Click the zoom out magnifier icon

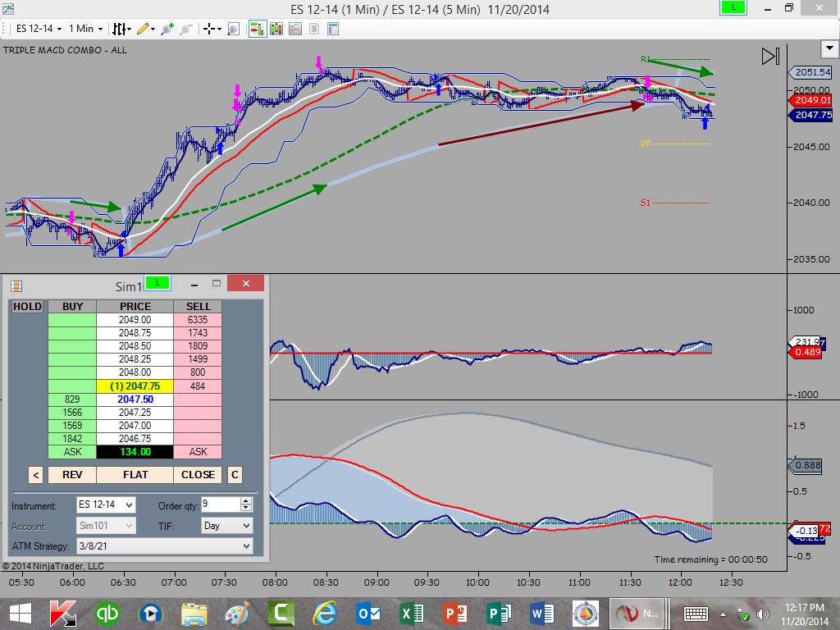point(186,29)
